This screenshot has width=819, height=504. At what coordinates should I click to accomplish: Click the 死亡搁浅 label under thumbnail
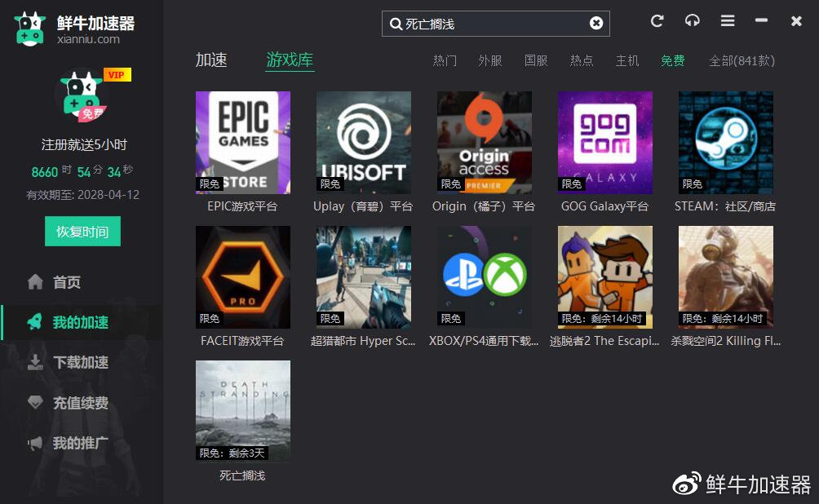coord(242,475)
